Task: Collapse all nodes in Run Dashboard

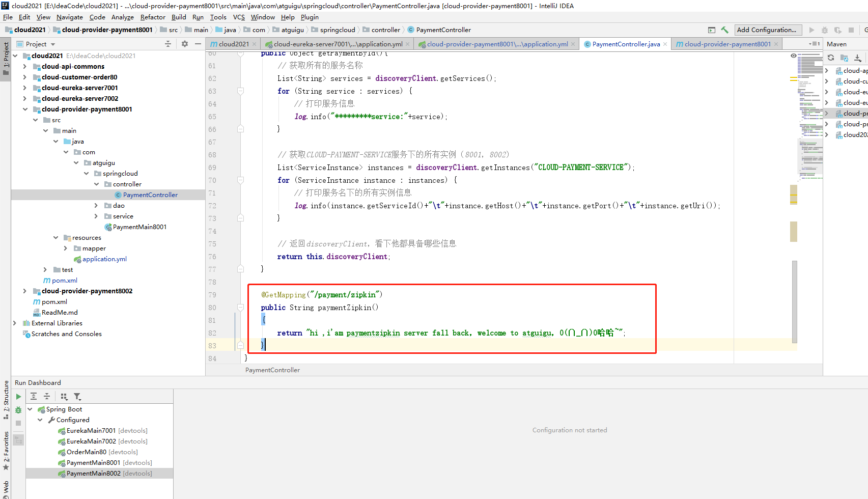Action: click(47, 397)
